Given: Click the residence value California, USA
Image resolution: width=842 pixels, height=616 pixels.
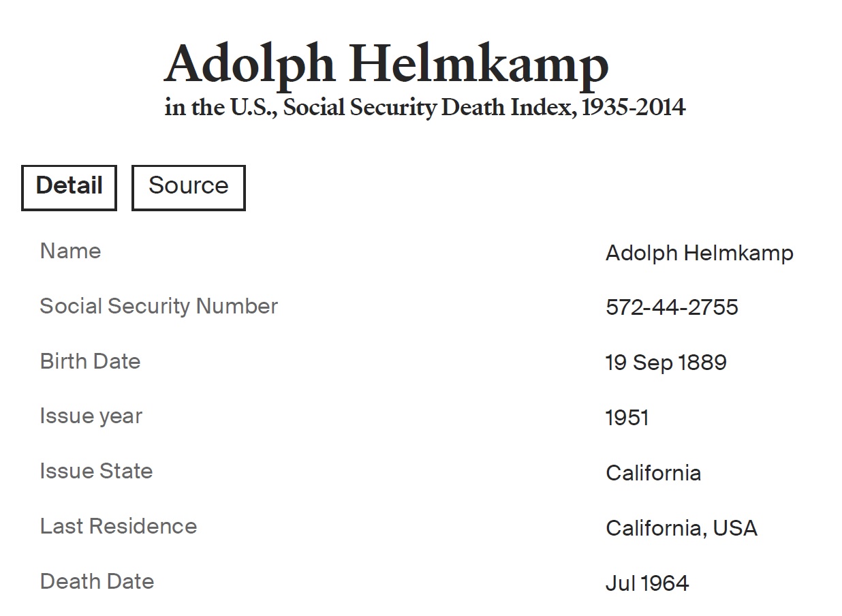Looking at the screenshot, I should [681, 528].
